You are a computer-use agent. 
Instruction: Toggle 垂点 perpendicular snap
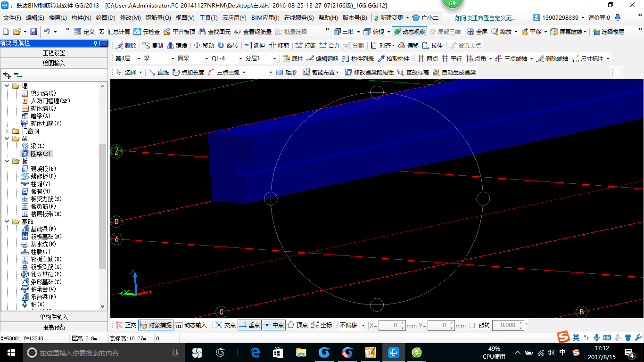pyautogui.click(x=249, y=325)
